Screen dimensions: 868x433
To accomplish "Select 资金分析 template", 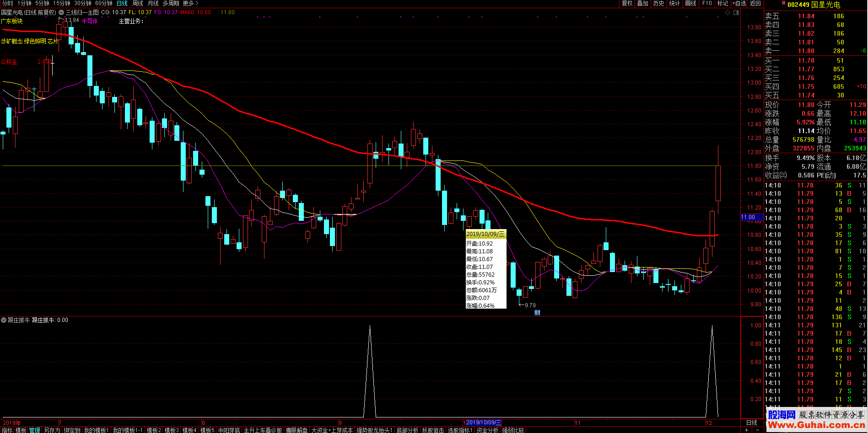I will [487, 430].
